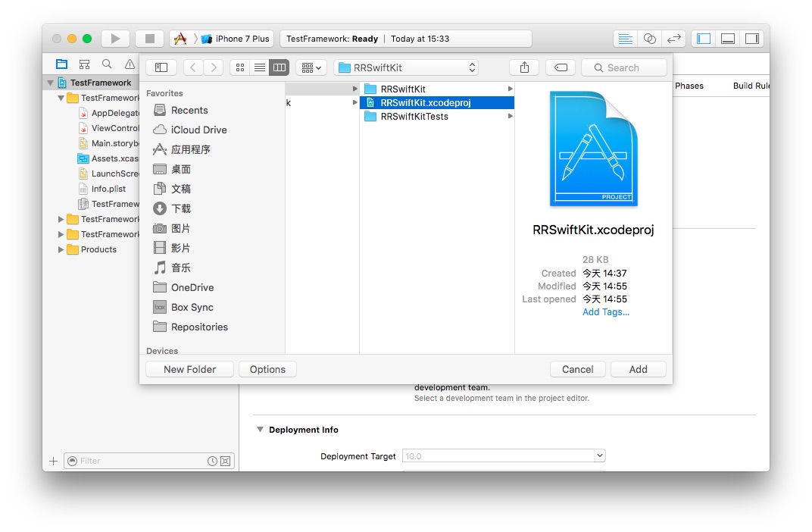Select Recents in Favorites
Image resolution: width=812 pixels, height=532 pixels.
[213, 111]
